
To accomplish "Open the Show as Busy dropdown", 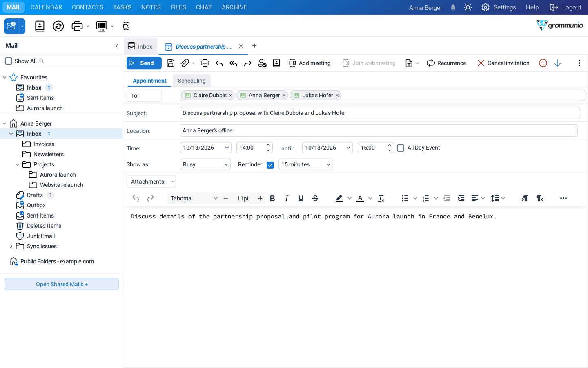I will point(205,164).
